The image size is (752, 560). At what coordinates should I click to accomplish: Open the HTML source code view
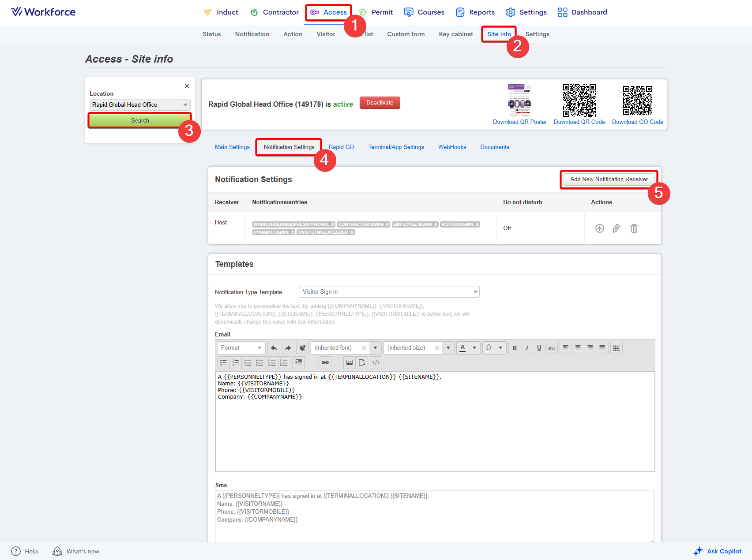pyautogui.click(x=376, y=362)
